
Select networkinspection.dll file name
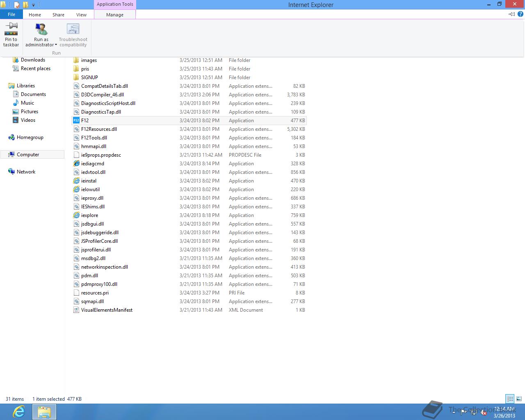click(105, 267)
